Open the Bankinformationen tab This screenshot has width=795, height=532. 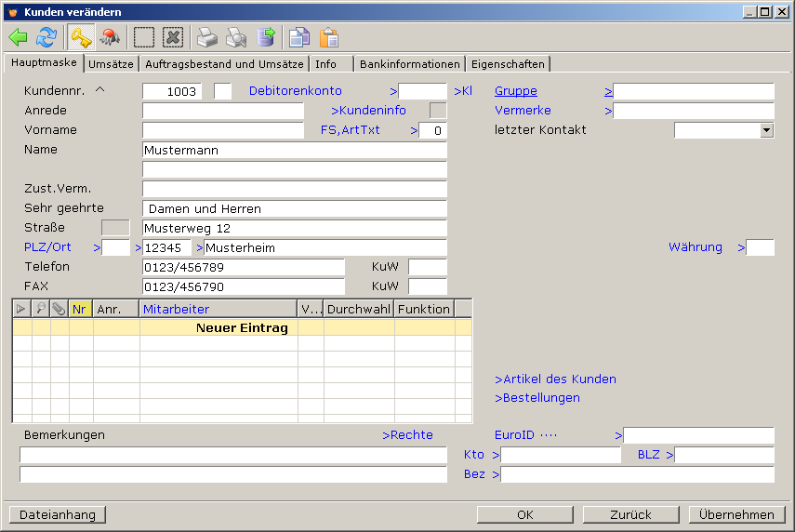[409, 64]
